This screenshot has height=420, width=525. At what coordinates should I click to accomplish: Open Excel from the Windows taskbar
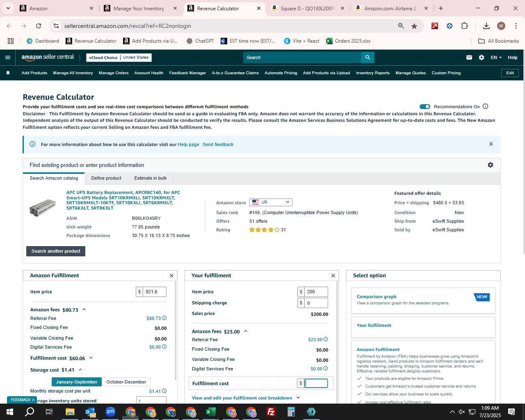pos(211,412)
